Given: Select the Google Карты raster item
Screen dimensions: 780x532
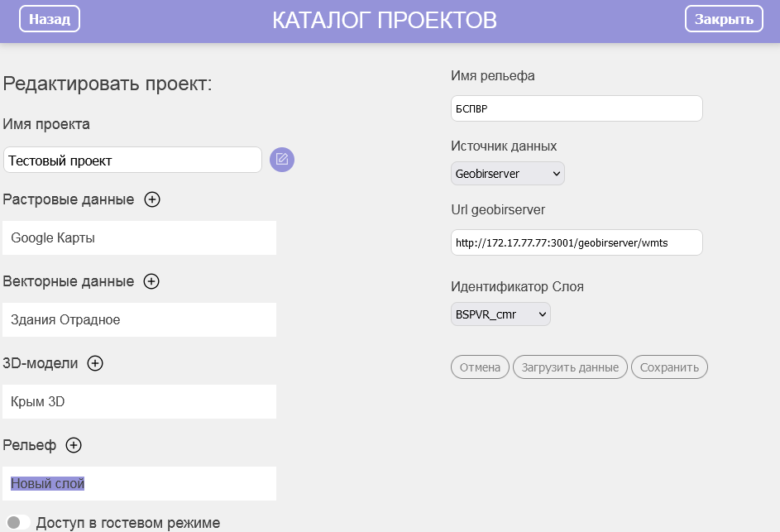Looking at the screenshot, I should (139, 238).
